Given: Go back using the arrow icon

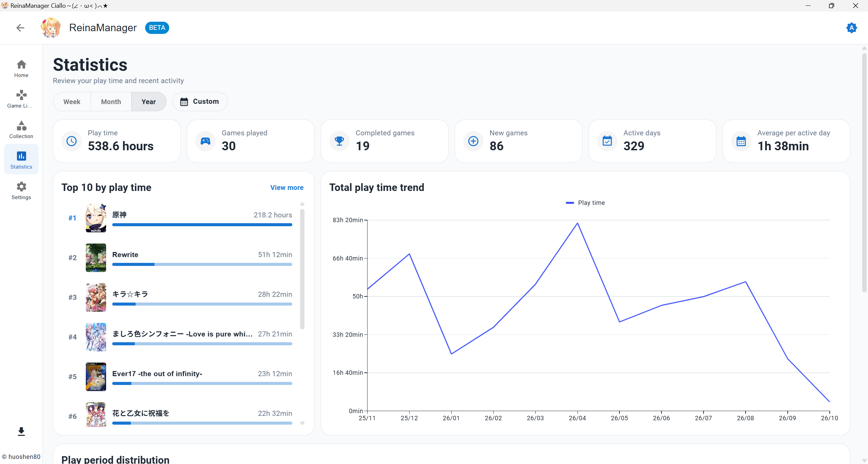Looking at the screenshot, I should tap(20, 27).
